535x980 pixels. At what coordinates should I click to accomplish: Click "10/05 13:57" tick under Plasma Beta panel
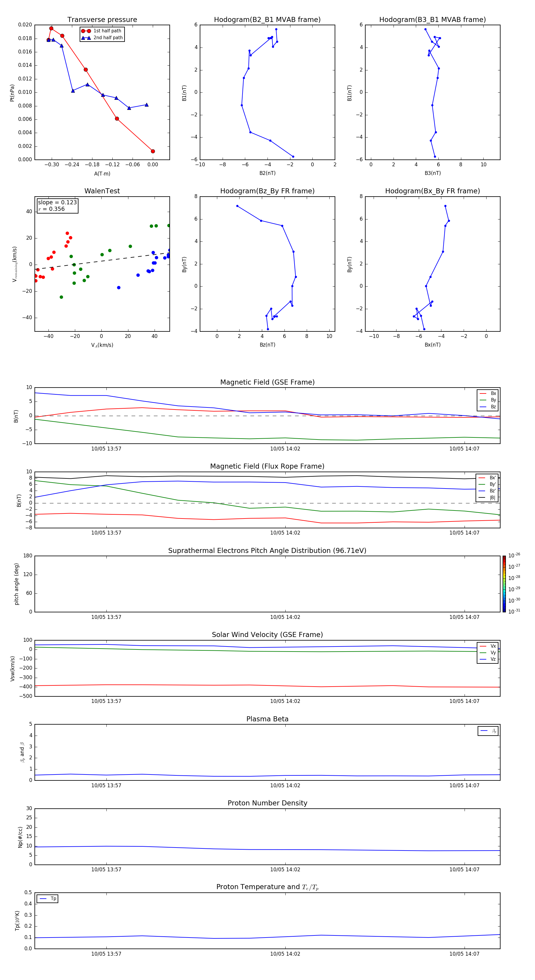tap(106, 785)
